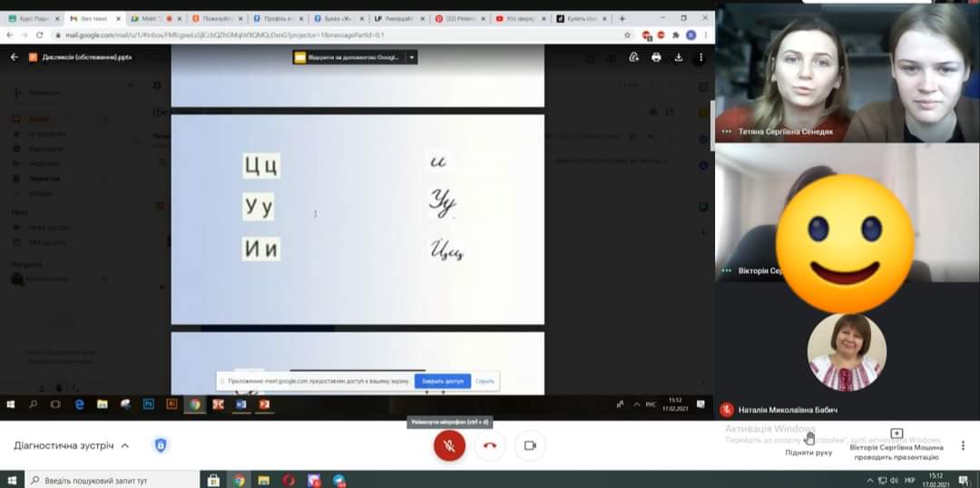
Task: Hang up with the leave call button
Action: (490, 445)
